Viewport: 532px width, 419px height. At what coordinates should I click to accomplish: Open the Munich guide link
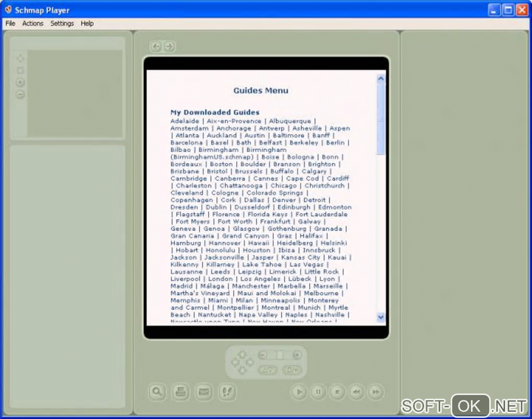click(x=309, y=307)
